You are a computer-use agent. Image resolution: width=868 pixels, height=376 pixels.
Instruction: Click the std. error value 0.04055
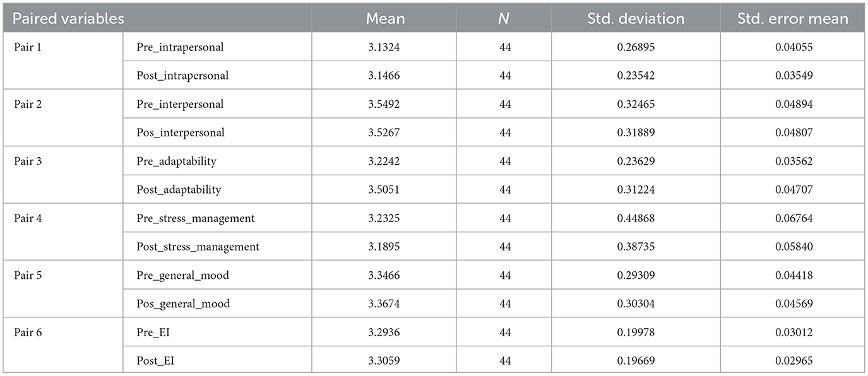click(x=792, y=47)
